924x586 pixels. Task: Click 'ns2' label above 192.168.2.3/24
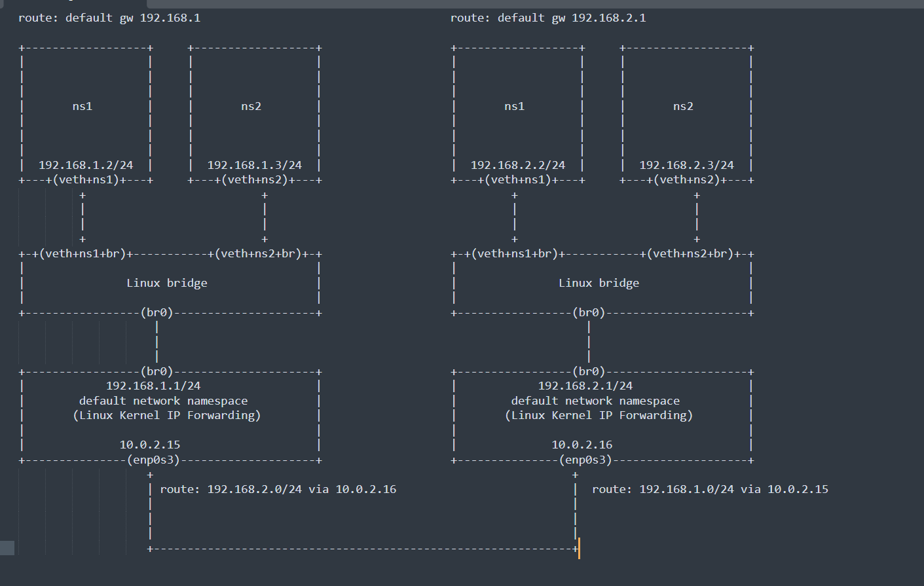684,106
